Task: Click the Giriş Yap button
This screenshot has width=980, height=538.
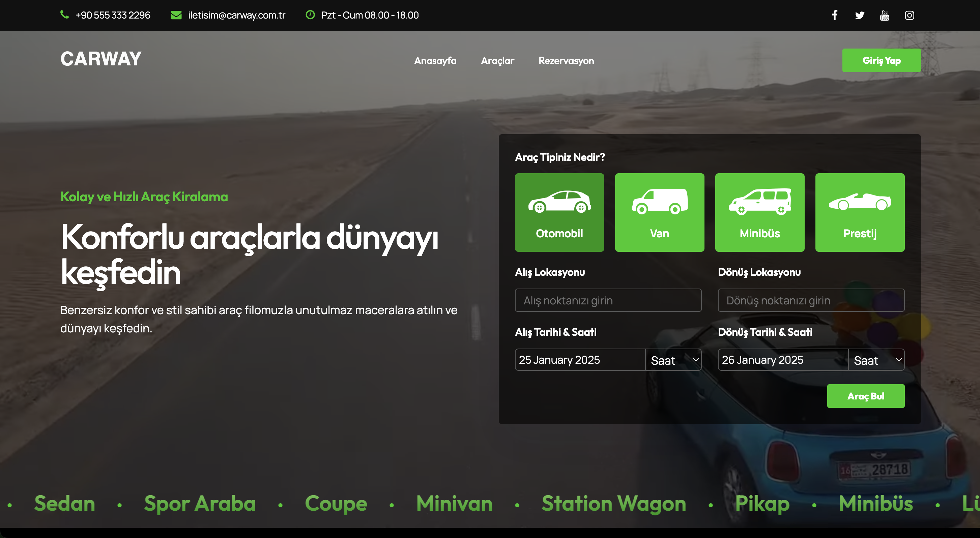Action: (882, 60)
